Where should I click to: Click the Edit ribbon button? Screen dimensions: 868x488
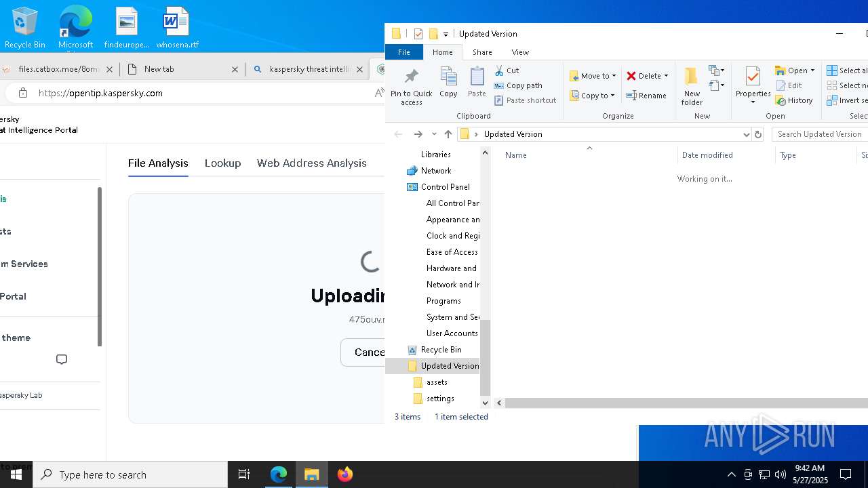click(789, 85)
